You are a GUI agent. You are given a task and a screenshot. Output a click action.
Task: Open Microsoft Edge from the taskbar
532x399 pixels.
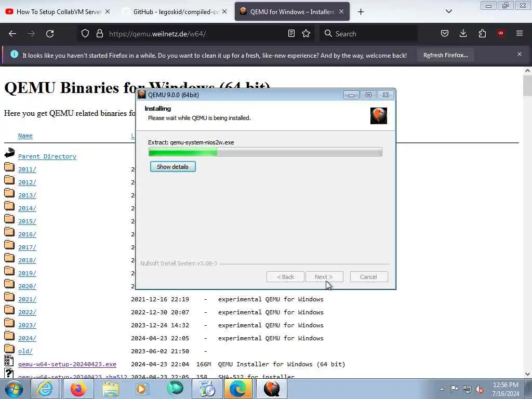click(238, 389)
